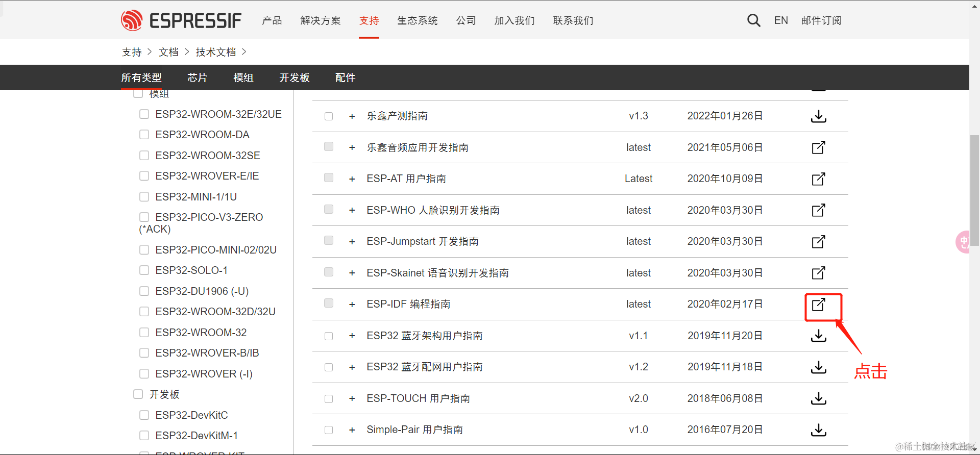Download 乐鑫产测指南 document
This screenshot has width=980, height=455.
click(x=818, y=116)
